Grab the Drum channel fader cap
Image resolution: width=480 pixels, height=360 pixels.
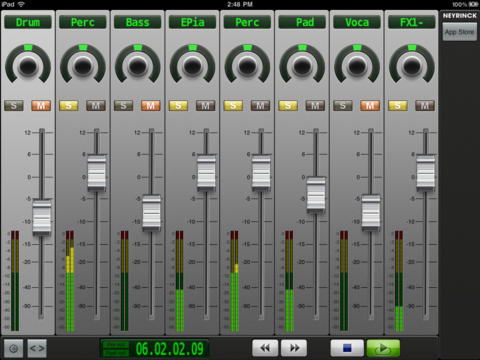(x=42, y=217)
